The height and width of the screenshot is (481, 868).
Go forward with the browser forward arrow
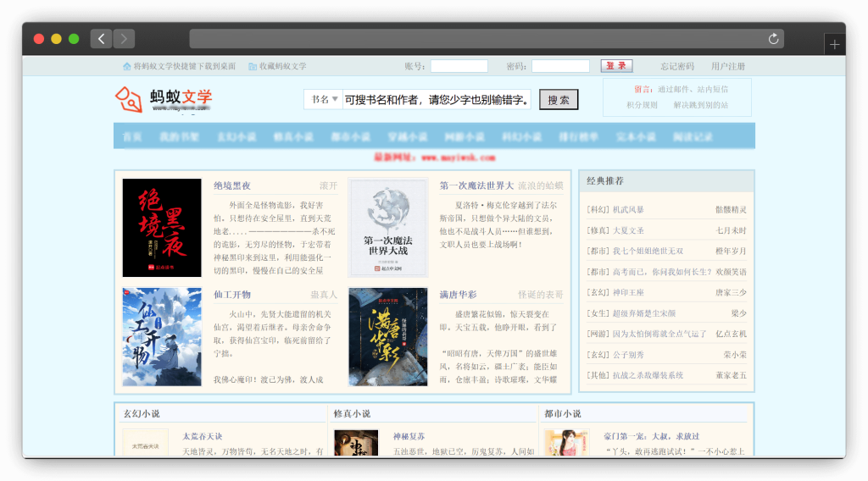click(x=124, y=39)
